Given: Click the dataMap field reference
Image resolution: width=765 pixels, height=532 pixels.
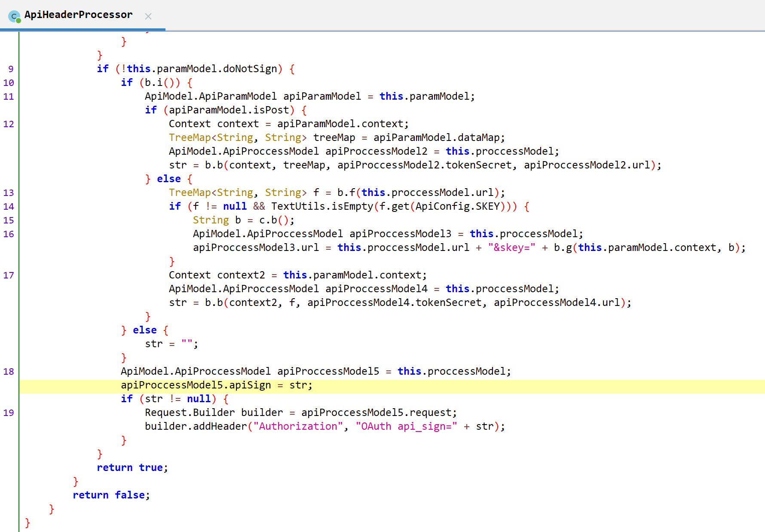Looking at the screenshot, I should [x=479, y=138].
